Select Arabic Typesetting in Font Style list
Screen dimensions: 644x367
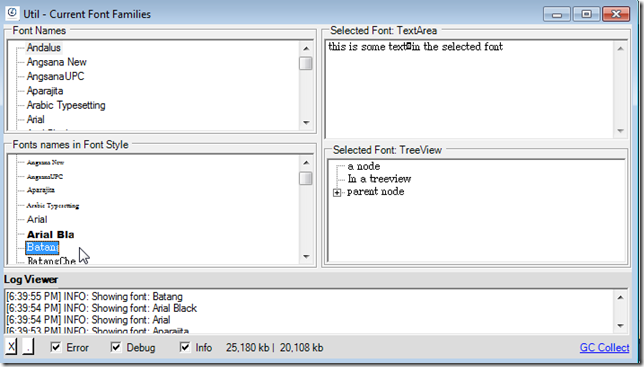(53, 206)
